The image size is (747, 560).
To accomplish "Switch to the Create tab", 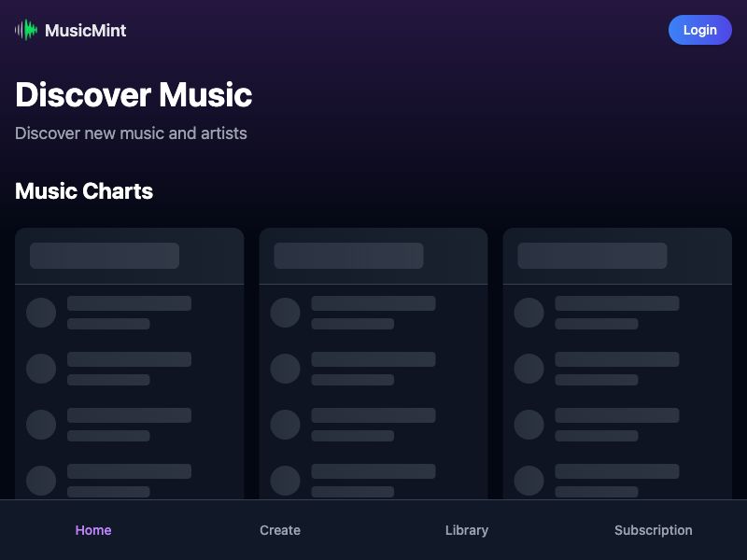I will 280,530.
